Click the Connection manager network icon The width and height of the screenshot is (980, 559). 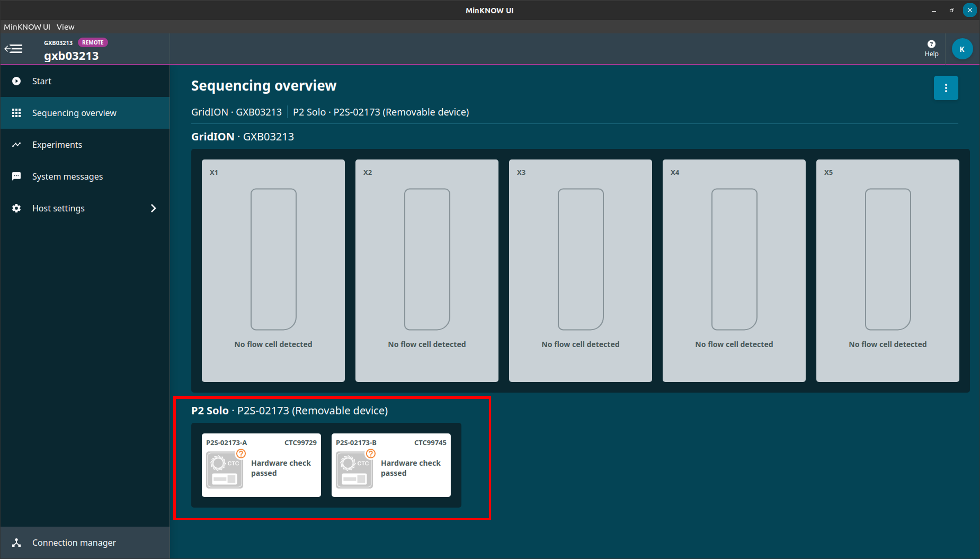tap(16, 543)
